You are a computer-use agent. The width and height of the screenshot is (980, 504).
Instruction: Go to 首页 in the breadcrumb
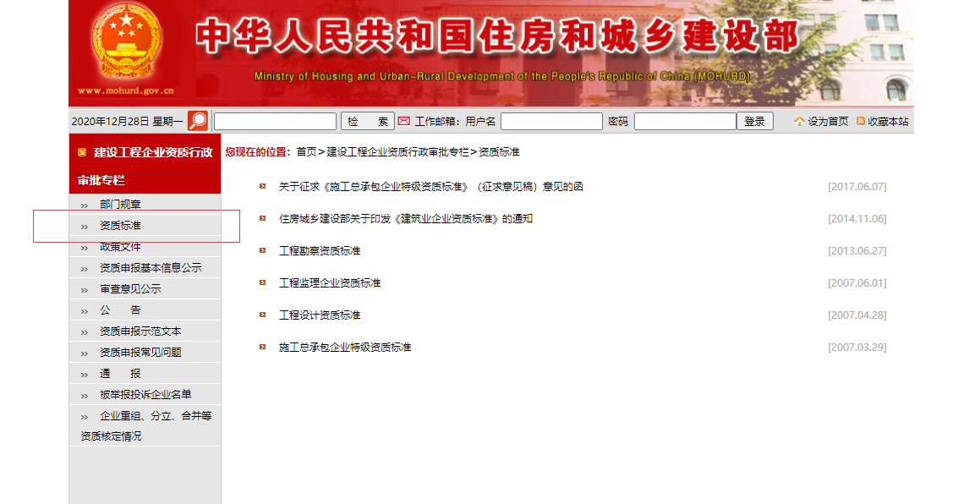tap(306, 152)
